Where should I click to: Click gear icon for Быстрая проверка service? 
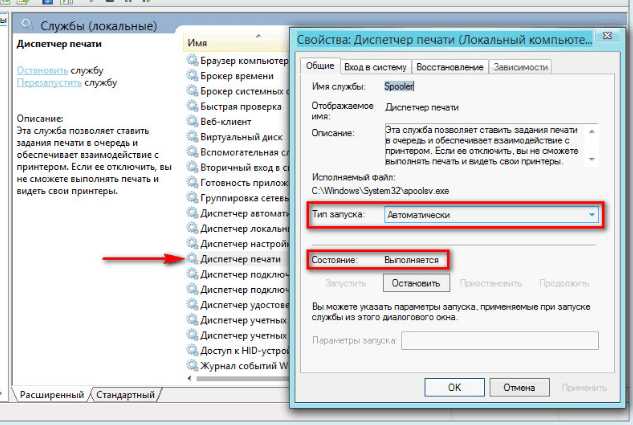click(193, 107)
